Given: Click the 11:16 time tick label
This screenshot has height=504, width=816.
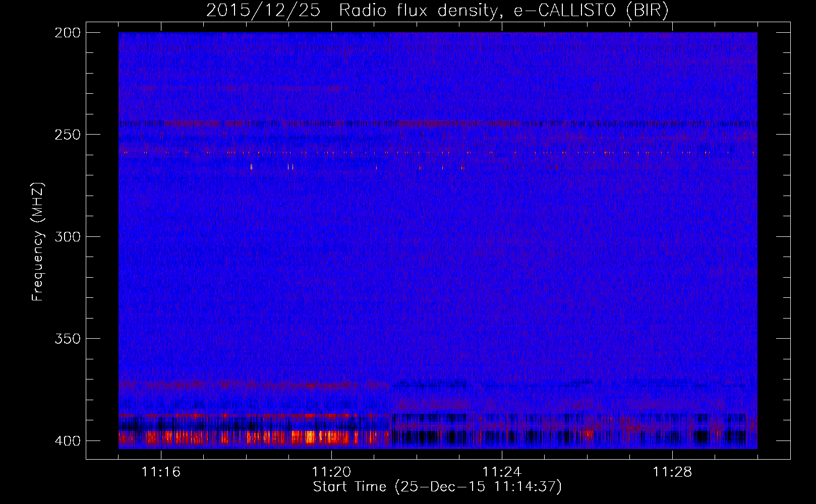Looking at the screenshot, I should pos(161,472).
